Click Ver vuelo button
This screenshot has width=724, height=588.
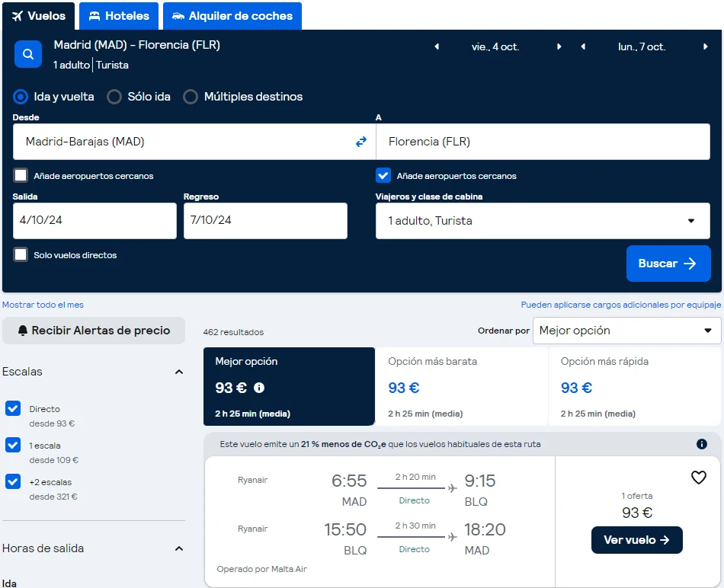coord(636,540)
